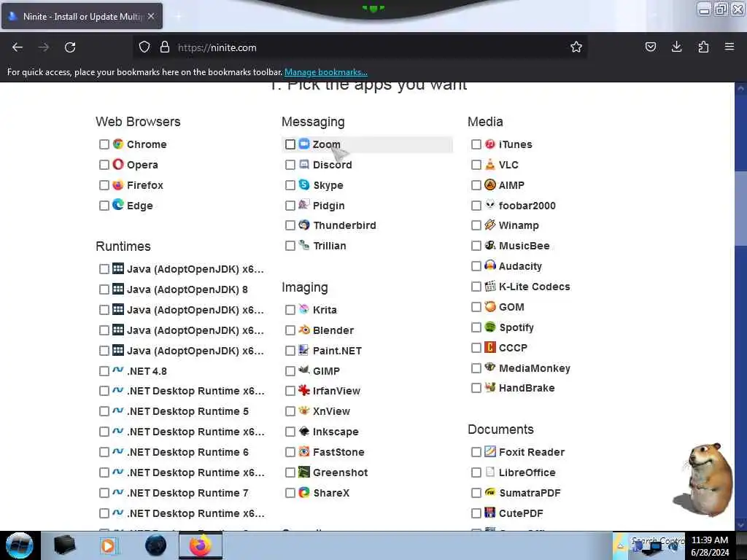Tick the .NET 4.8 checkbox
This screenshot has width=747, height=560.
click(104, 371)
